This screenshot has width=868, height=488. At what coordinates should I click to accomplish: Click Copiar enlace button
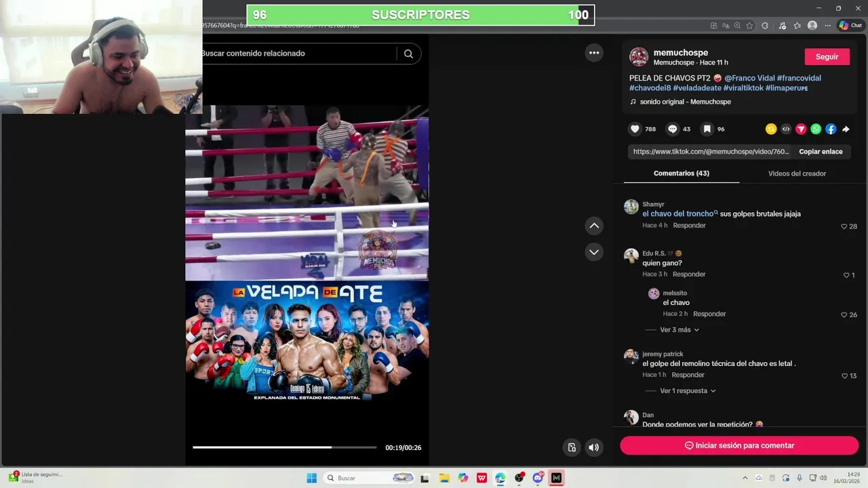coord(821,152)
